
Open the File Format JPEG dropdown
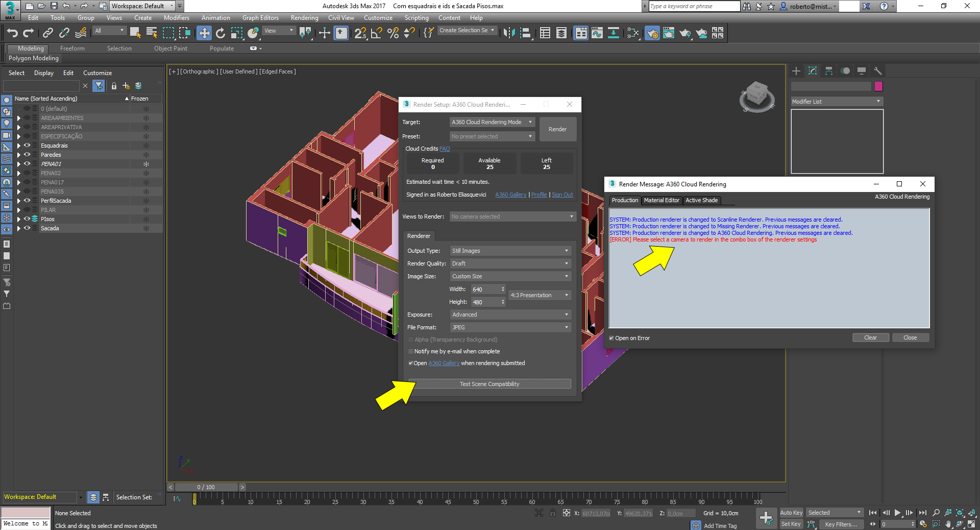click(x=510, y=327)
